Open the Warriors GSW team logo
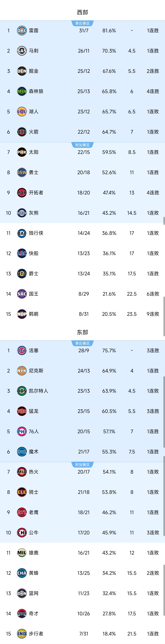The width and height of the screenshot is (165, 644). (22, 172)
